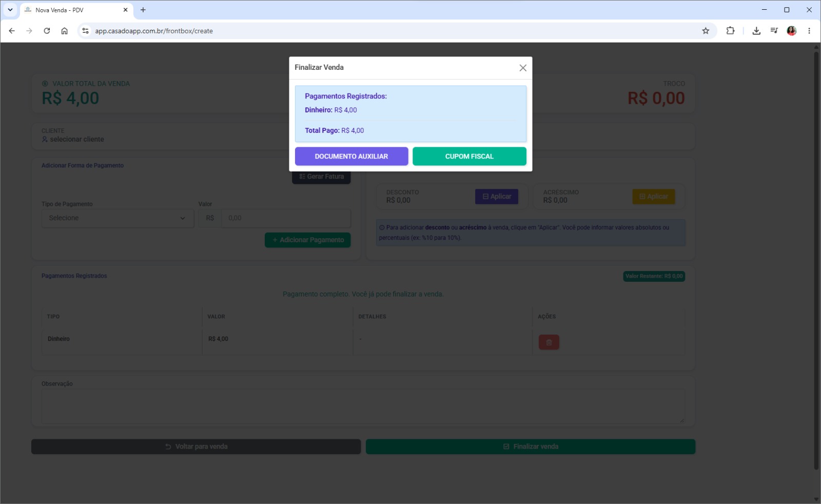The width and height of the screenshot is (821, 504).
Task: Apply a surcharge with ACRÉSCIMO Aplicar
Action: tap(654, 197)
